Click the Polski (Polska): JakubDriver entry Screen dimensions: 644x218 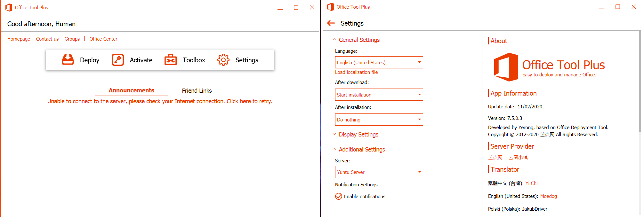click(518, 209)
